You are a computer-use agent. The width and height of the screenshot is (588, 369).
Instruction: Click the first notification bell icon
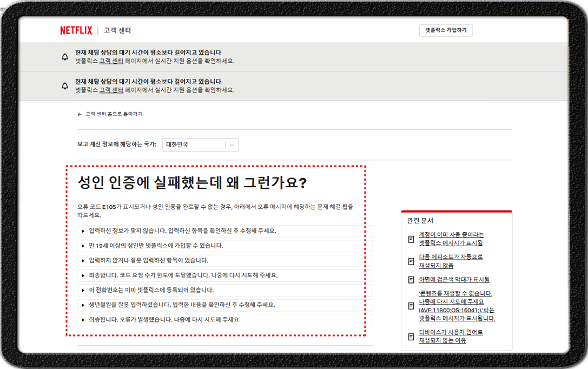[65, 57]
